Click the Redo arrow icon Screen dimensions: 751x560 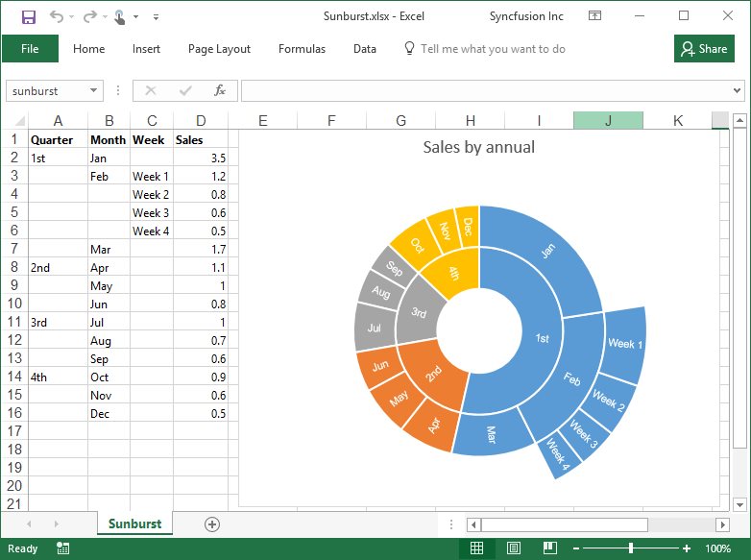(x=89, y=16)
